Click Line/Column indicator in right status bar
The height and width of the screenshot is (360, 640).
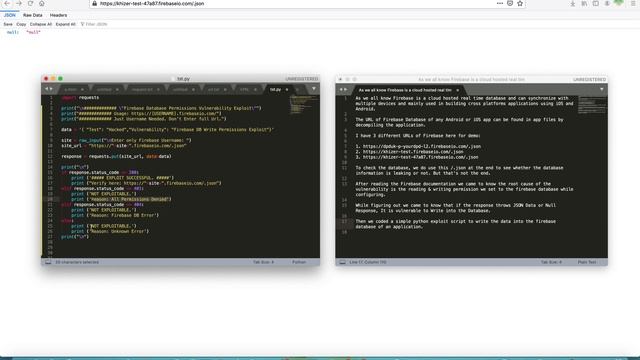pos(367,262)
